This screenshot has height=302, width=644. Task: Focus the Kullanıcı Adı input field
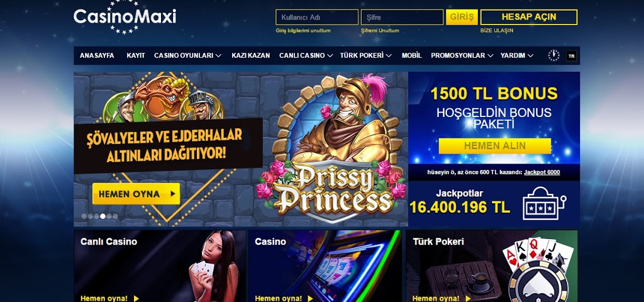317,17
